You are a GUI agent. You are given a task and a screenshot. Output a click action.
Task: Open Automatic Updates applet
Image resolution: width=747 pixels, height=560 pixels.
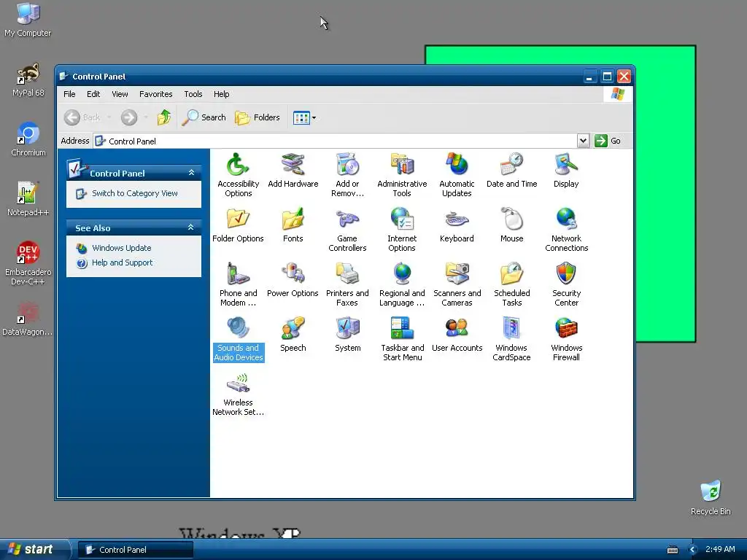tap(457, 175)
